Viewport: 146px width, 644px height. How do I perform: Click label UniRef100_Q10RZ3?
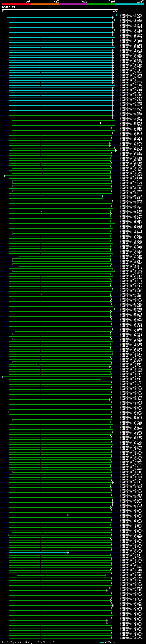coord(131,42)
